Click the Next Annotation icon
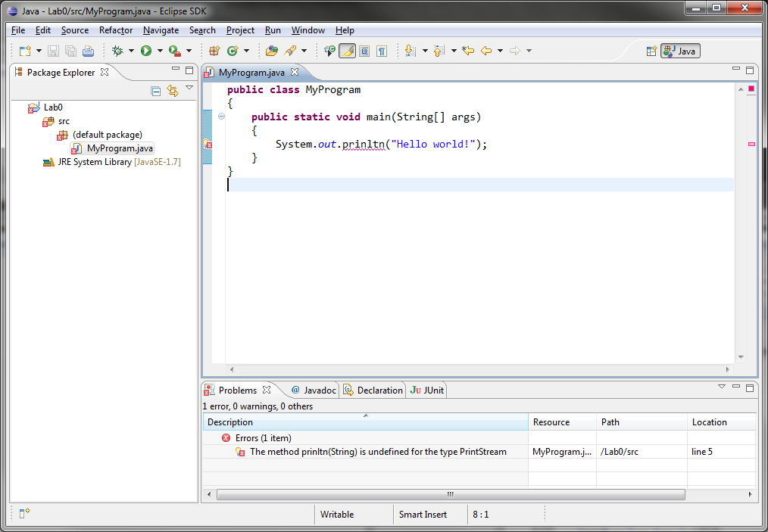The width and height of the screenshot is (768, 532). coord(411,51)
